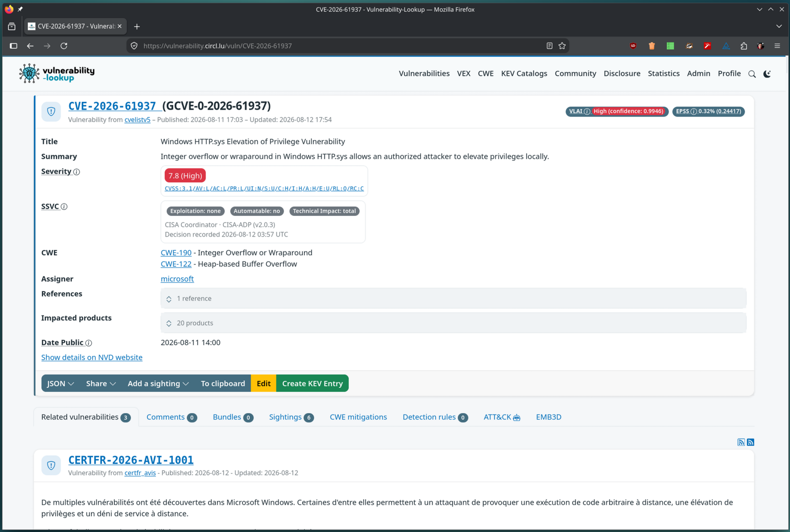The image size is (790, 532).
Task: Open the CWE mitigations tab
Action: (358, 417)
